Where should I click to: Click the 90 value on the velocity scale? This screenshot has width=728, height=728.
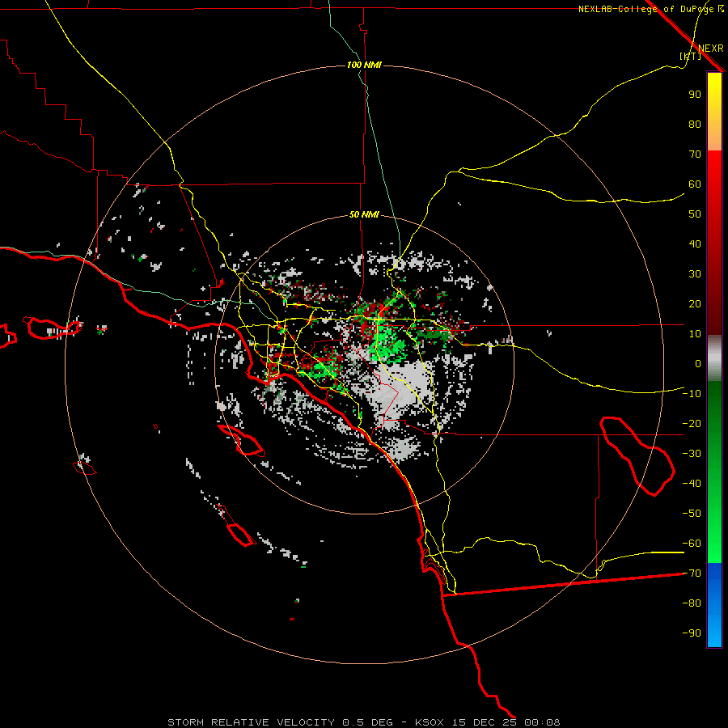[x=695, y=95]
